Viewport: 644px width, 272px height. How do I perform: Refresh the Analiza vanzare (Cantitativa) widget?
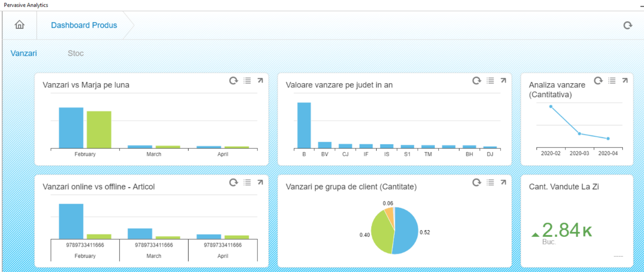(x=598, y=80)
